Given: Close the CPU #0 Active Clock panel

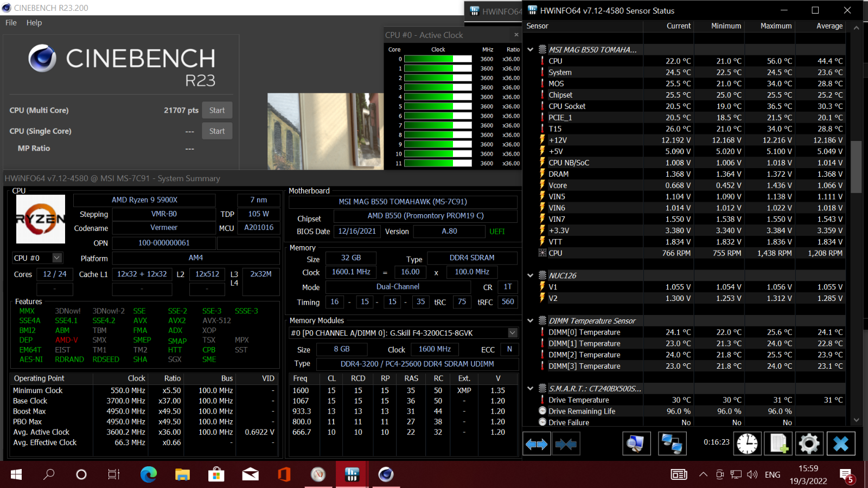Looking at the screenshot, I should pos(516,35).
